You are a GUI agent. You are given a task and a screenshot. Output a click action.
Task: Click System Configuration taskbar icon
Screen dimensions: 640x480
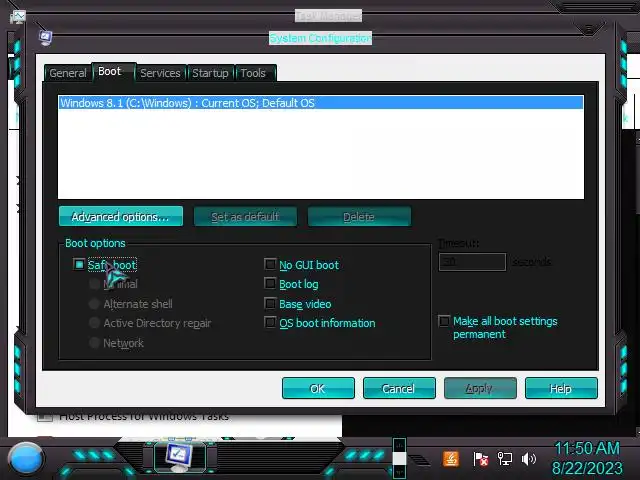(180, 457)
